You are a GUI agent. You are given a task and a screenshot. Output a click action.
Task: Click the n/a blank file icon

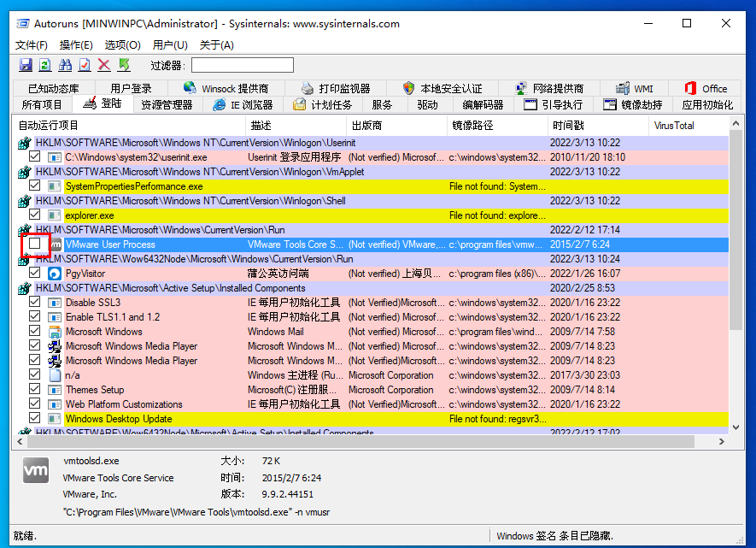(55, 375)
